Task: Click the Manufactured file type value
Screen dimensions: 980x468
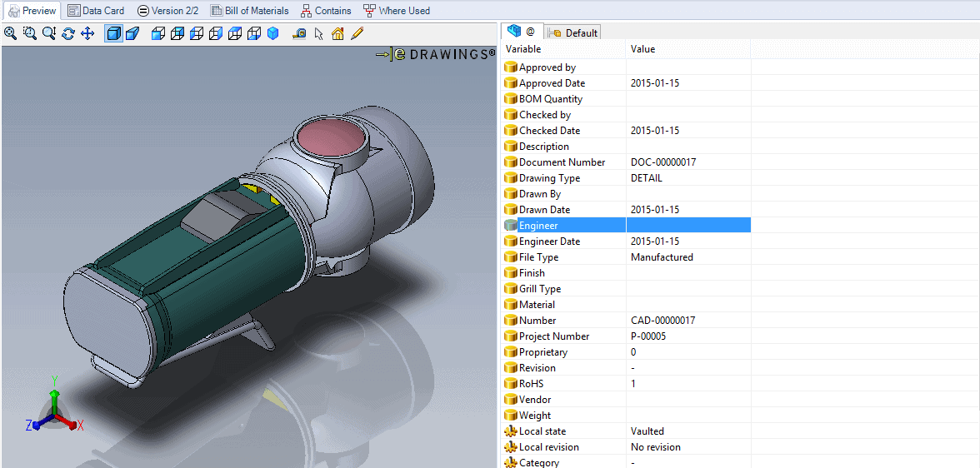Action: [x=662, y=257]
